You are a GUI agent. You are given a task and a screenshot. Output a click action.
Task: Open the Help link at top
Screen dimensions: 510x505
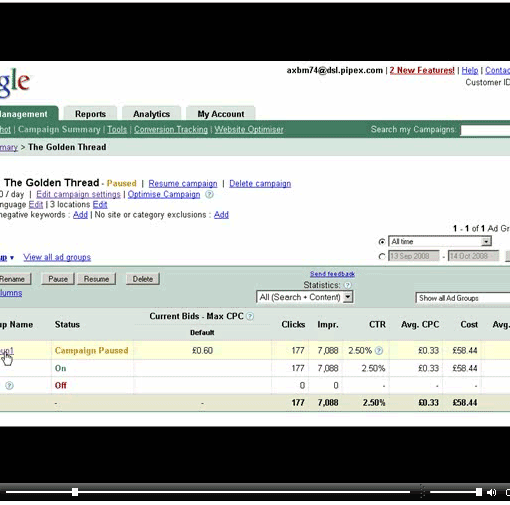(x=470, y=70)
